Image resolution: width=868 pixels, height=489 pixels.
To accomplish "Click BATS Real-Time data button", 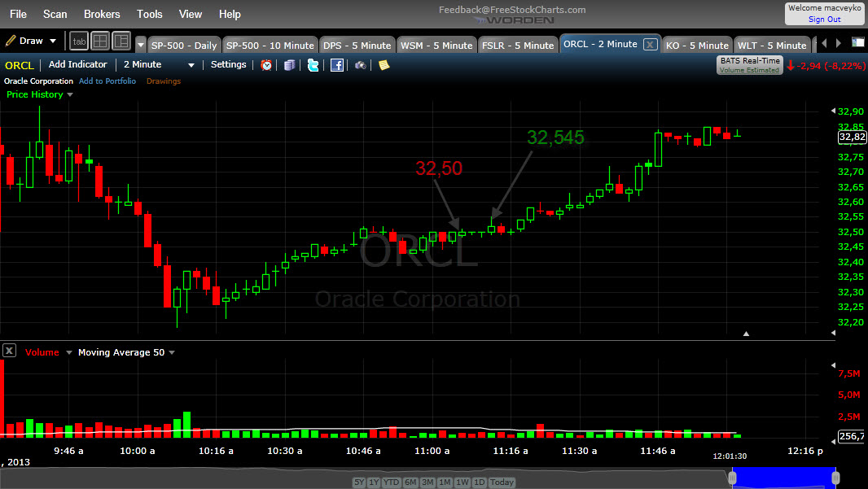I will (x=750, y=65).
